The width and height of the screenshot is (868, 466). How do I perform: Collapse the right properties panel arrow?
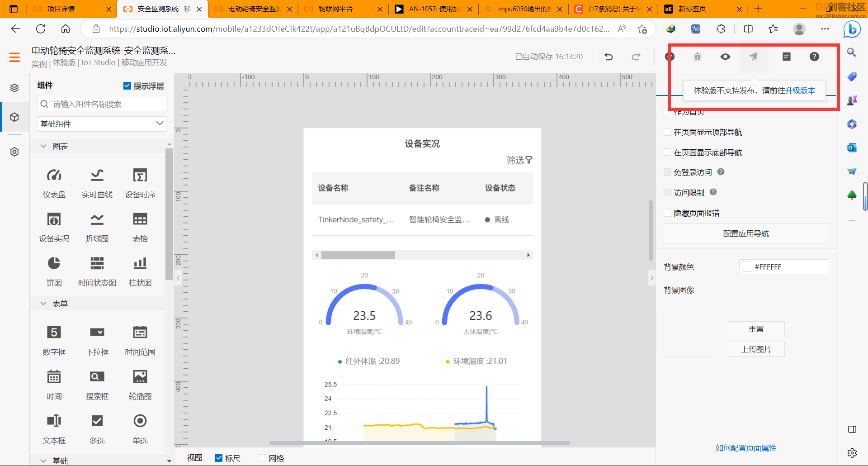click(652, 278)
